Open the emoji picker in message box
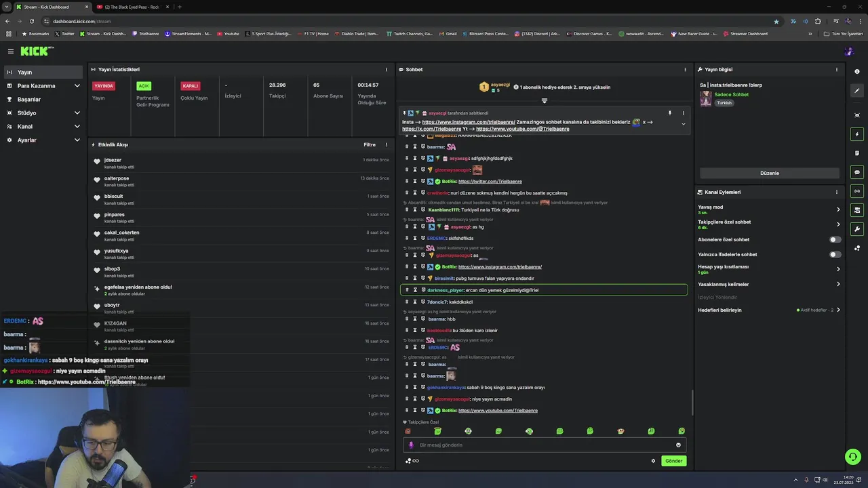This screenshot has width=868, height=488. 678,445
